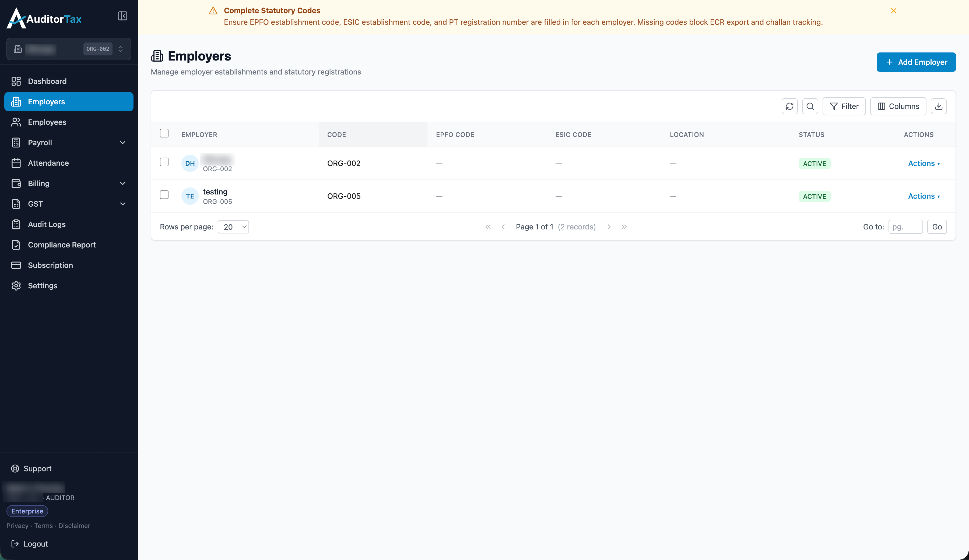Expand the GST menu chevron

pos(123,204)
